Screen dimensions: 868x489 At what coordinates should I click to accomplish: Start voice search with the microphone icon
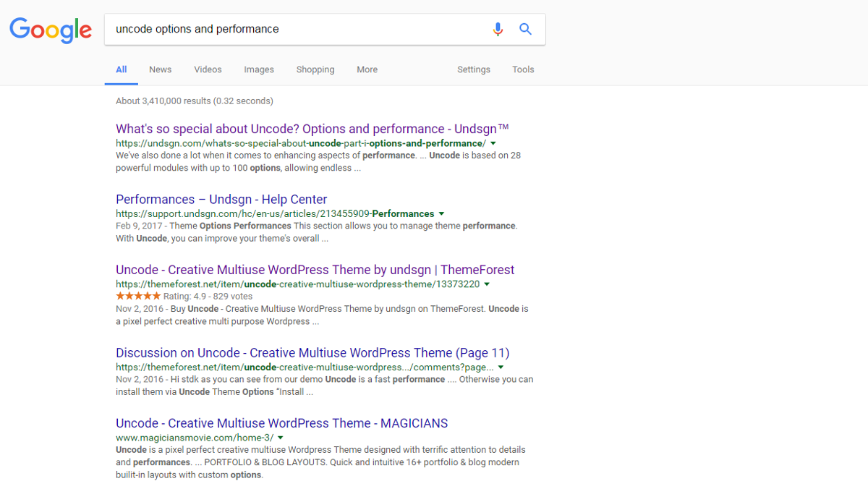point(498,29)
